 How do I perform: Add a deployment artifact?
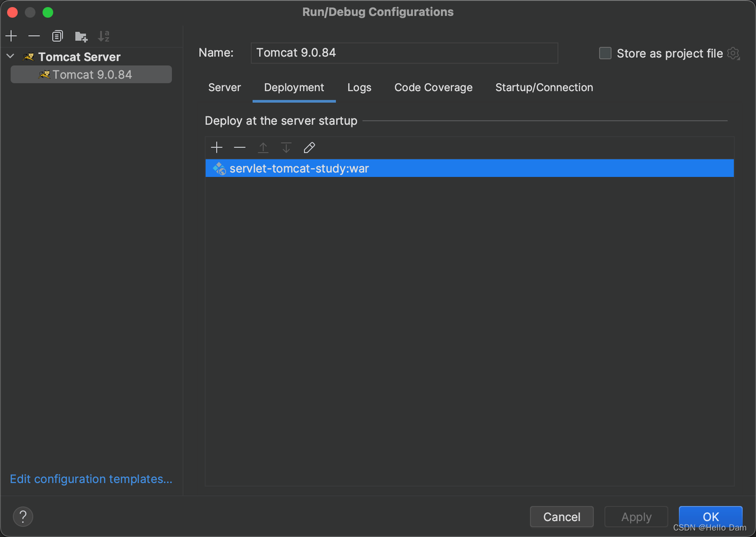[x=217, y=147]
